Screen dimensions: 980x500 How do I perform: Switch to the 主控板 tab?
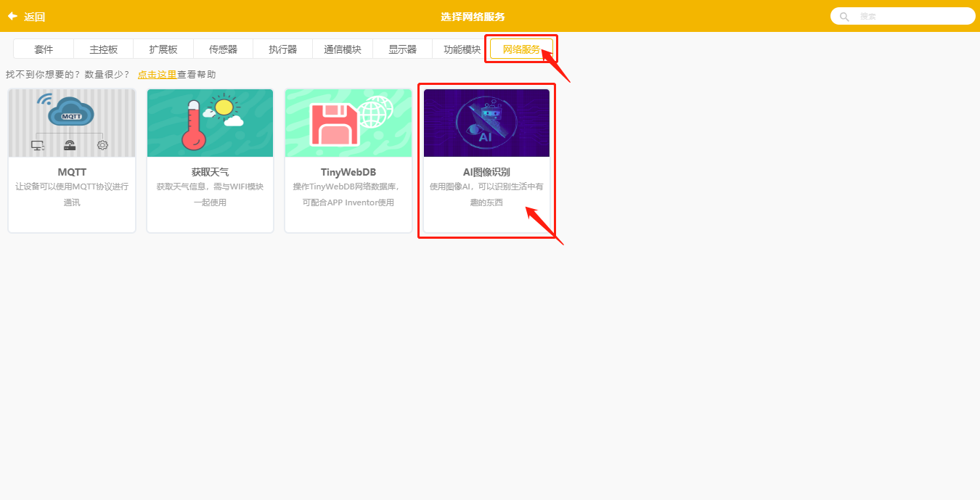[x=104, y=49]
